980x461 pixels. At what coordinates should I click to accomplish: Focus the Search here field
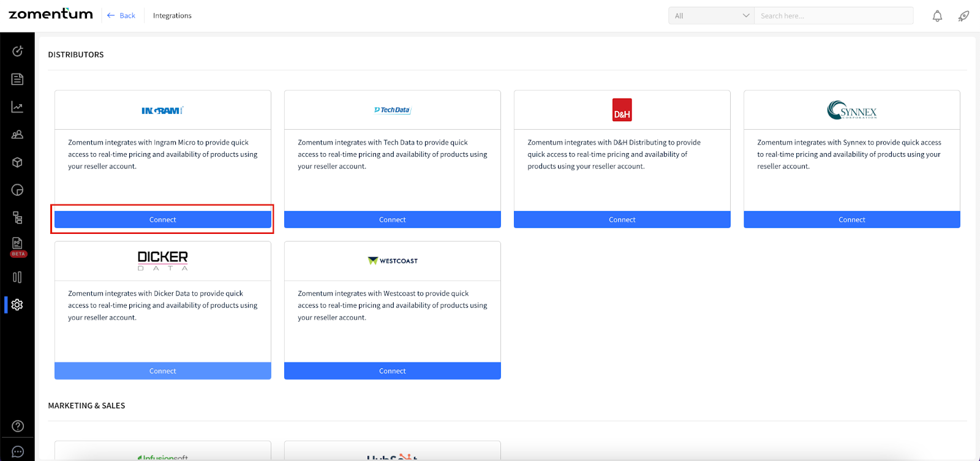coord(834,16)
